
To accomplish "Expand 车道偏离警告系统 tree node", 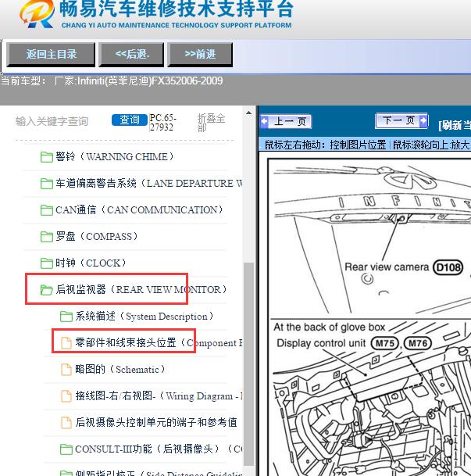I will (149, 184).
